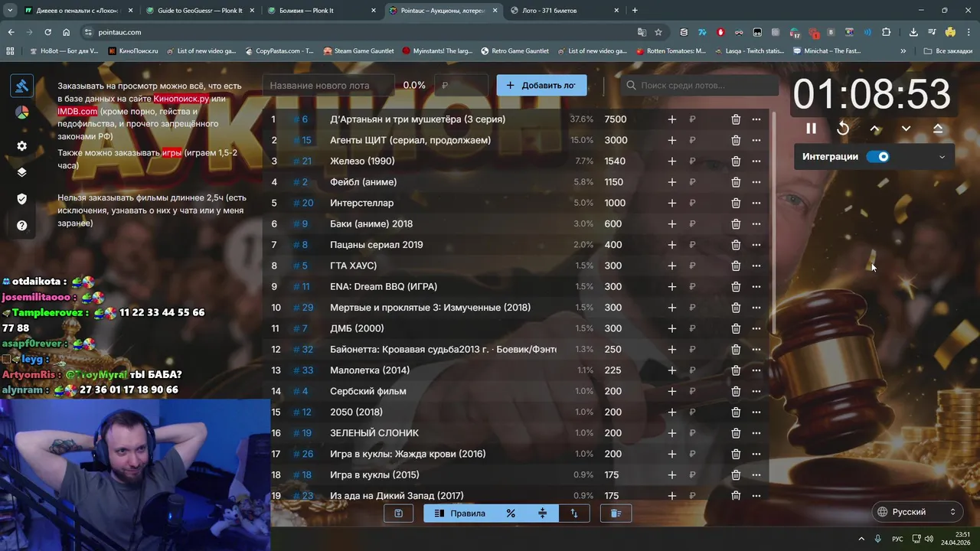Toggle the Интеграции switch

pyautogui.click(x=877, y=157)
